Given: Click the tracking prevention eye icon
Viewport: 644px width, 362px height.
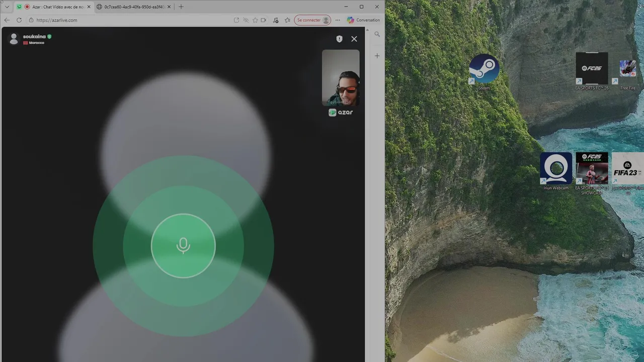Looking at the screenshot, I should [246, 20].
